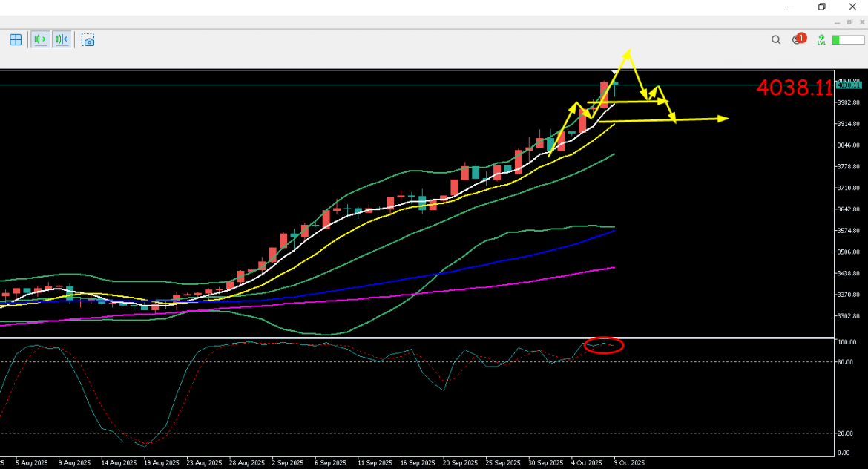Select the red ellipse on the stochastic indicator
The height and width of the screenshot is (469, 868).
point(604,345)
